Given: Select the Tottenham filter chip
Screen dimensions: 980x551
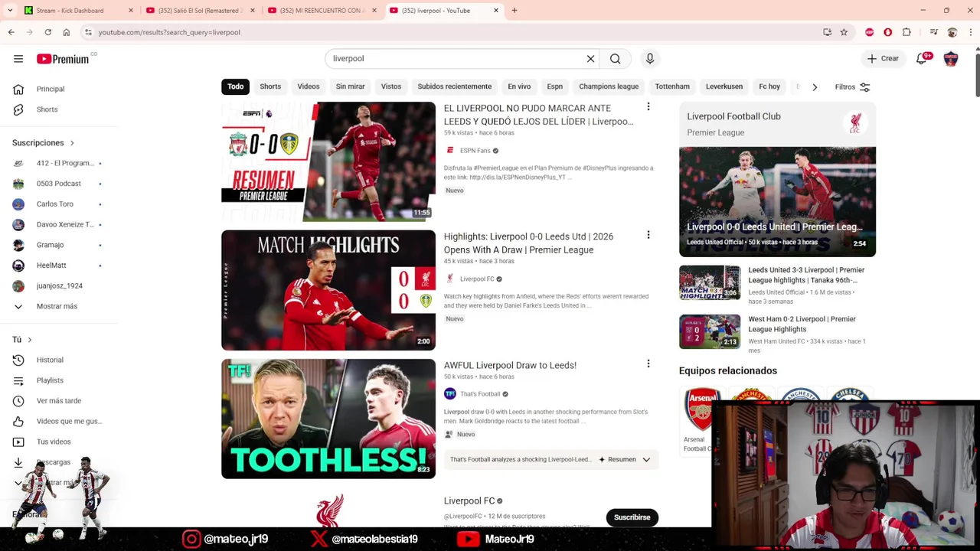Looking at the screenshot, I should (x=672, y=86).
